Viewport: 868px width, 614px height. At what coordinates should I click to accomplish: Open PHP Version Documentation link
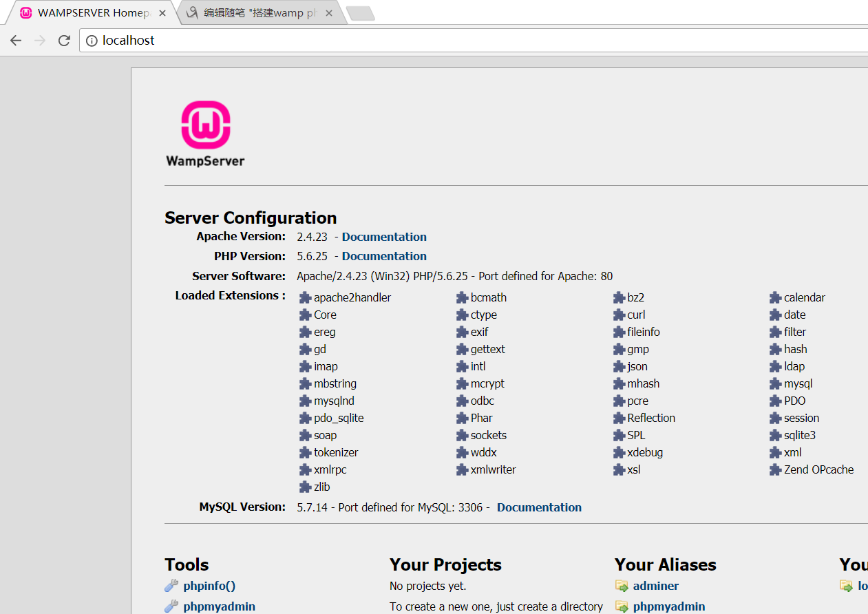(x=384, y=256)
